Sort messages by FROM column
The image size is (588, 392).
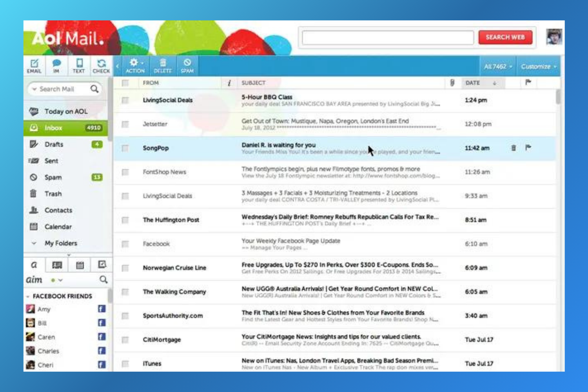[x=151, y=83]
